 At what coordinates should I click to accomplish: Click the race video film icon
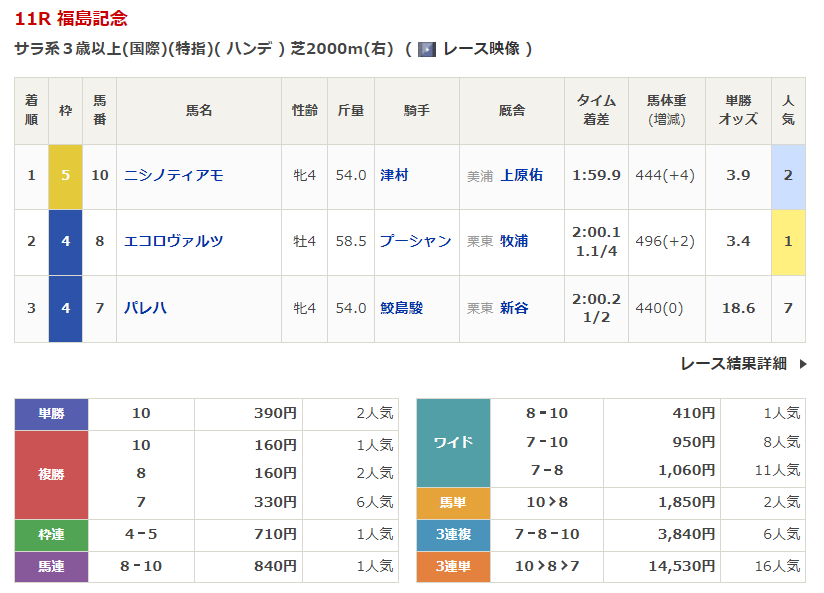pos(427,49)
